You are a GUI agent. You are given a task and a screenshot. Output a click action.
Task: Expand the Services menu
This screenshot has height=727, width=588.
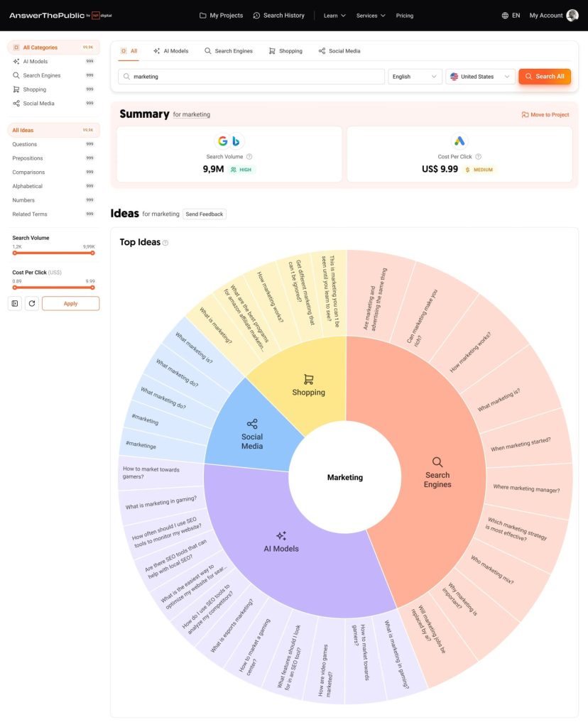point(371,16)
